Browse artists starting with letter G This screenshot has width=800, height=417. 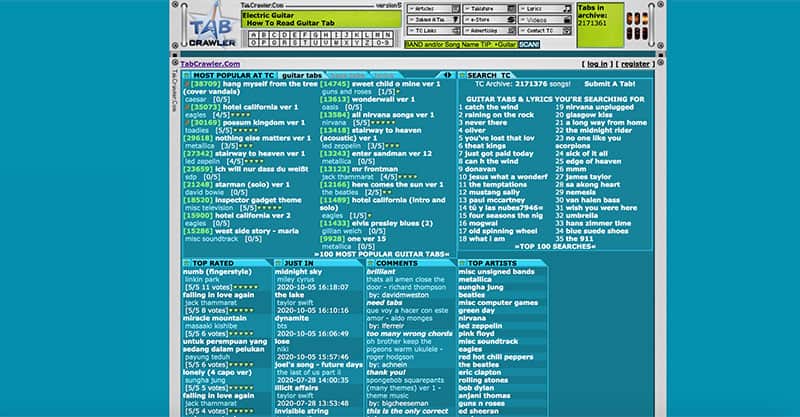[316, 35]
